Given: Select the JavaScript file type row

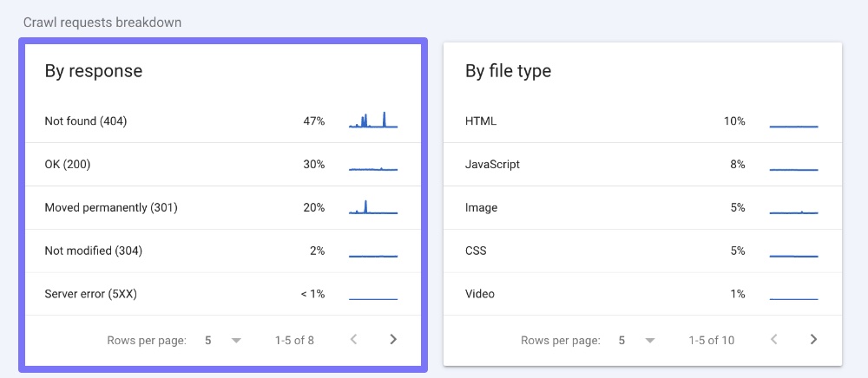Looking at the screenshot, I should tap(642, 165).
